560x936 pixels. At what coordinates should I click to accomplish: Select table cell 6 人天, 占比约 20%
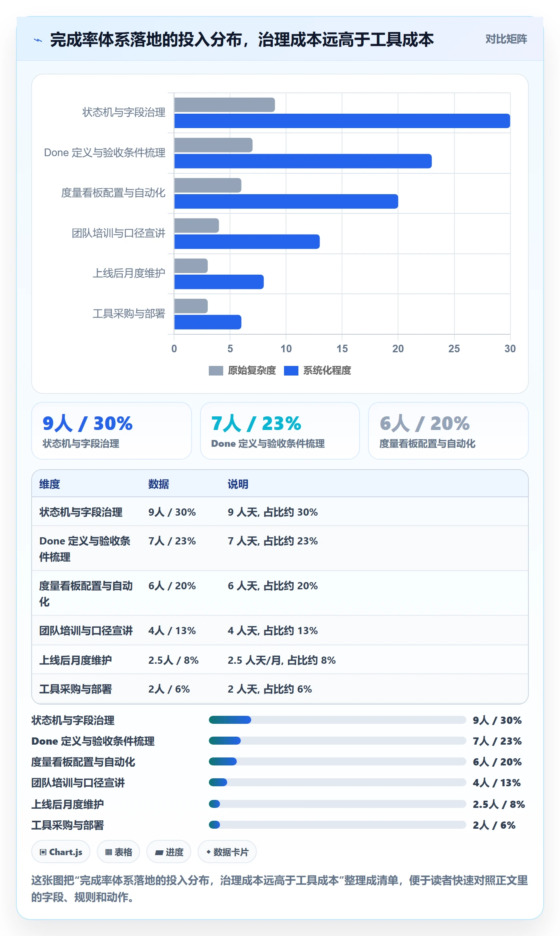point(273,586)
